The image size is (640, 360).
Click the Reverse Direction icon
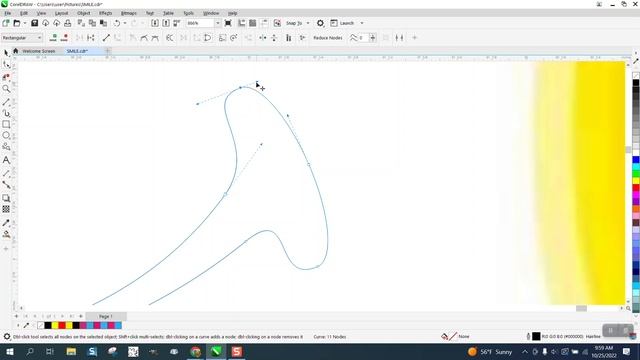[x=170, y=38]
